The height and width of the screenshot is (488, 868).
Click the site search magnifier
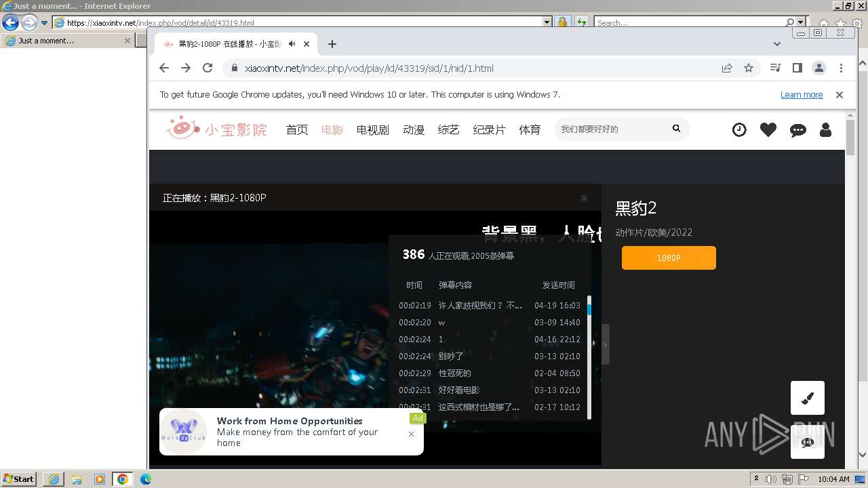(676, 129)
